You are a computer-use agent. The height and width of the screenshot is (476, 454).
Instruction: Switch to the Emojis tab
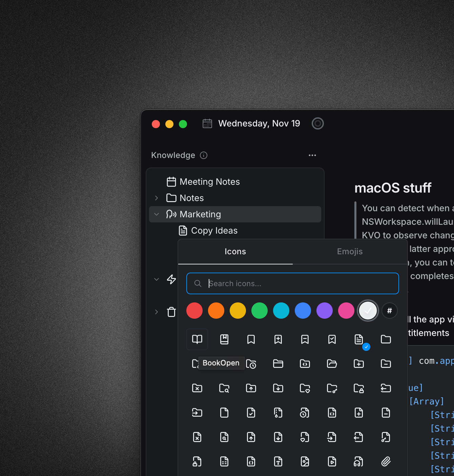pos(350,252)
